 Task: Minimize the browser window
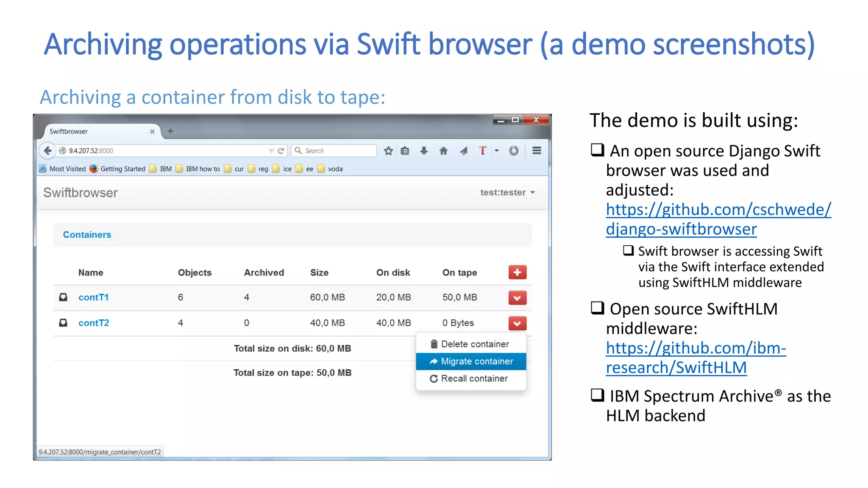501,120
